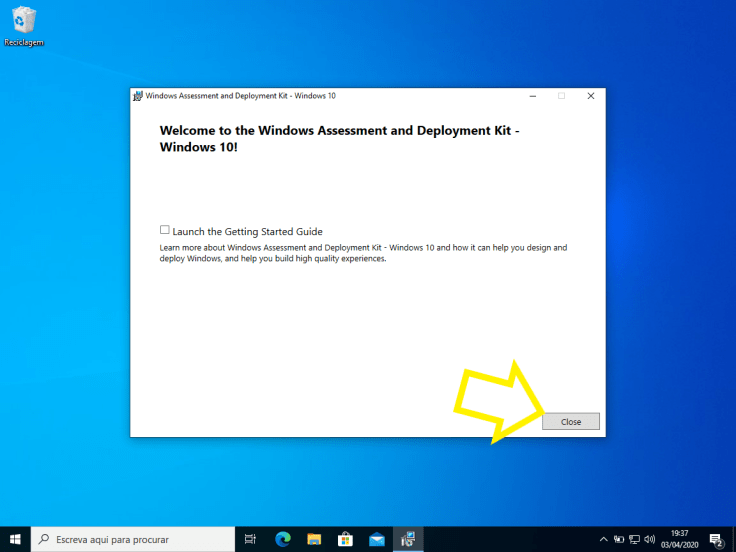Expand hidden system tray icons chevron

(604, 539)
